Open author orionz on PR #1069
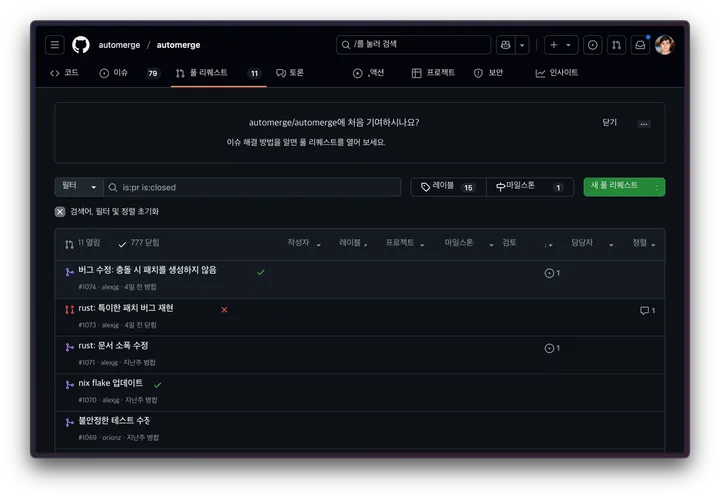The height and width of the screenshot is (498, 720). click(x=112, y=437)
